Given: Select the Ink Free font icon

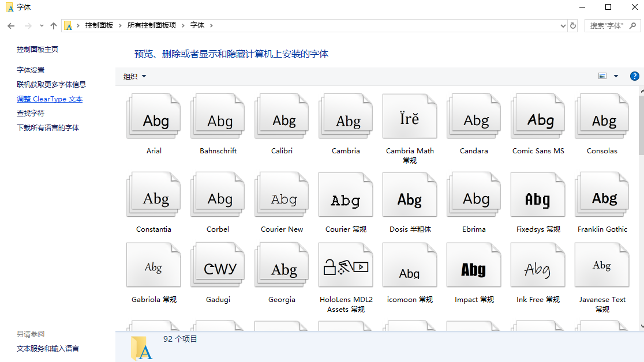Looking at the screenshot, I should point(538,266).
